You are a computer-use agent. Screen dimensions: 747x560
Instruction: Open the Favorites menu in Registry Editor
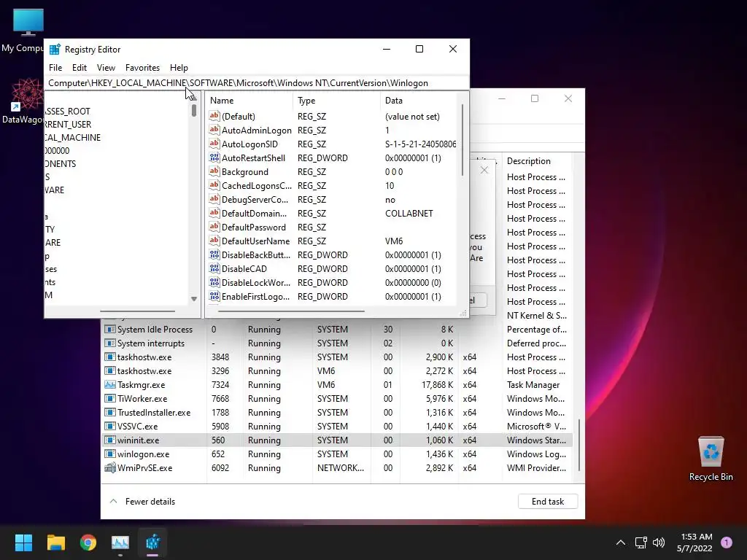(x=142, y=68)
